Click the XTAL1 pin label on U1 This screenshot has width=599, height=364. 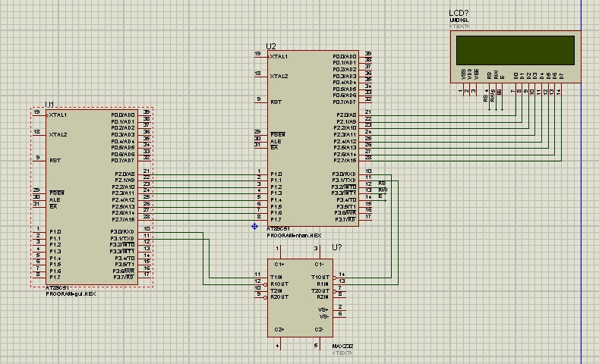pyautogui.click(x=58, y=115)
